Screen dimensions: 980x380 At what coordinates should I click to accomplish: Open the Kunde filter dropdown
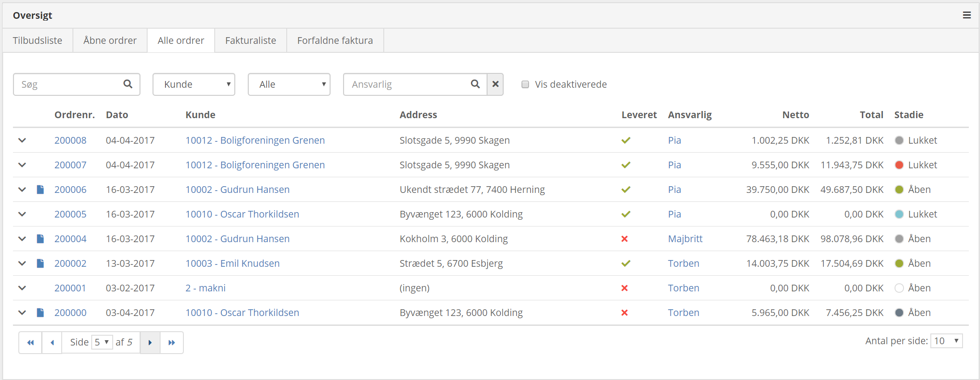[194, 84]
